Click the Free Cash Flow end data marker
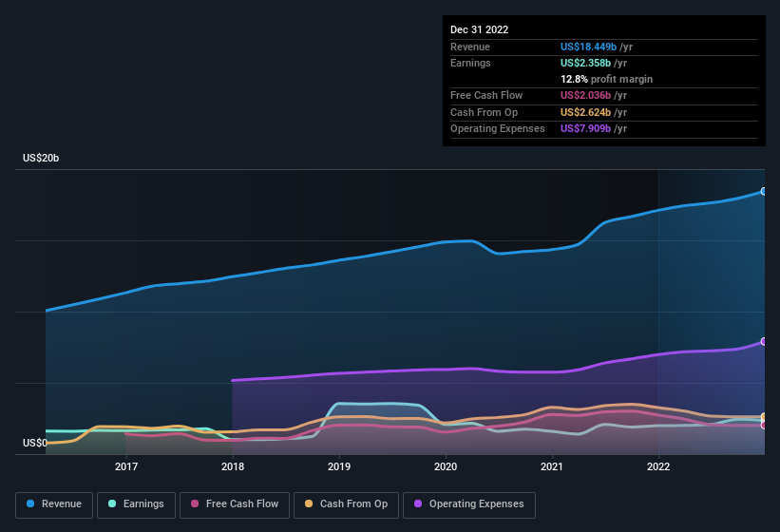Image resolution: width=780 pixels, height=532 pixels. [764, 425]
